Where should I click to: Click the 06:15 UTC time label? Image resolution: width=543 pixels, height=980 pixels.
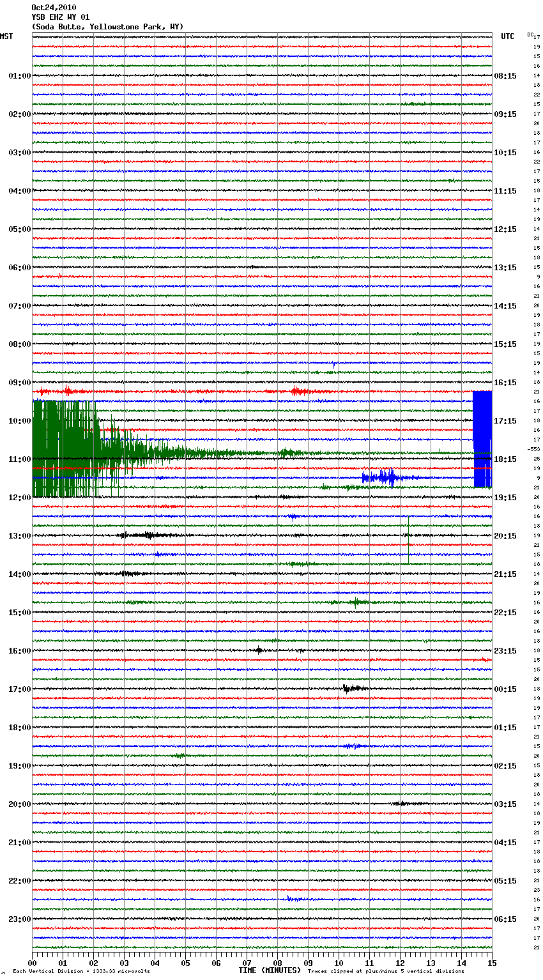(505, 919)
